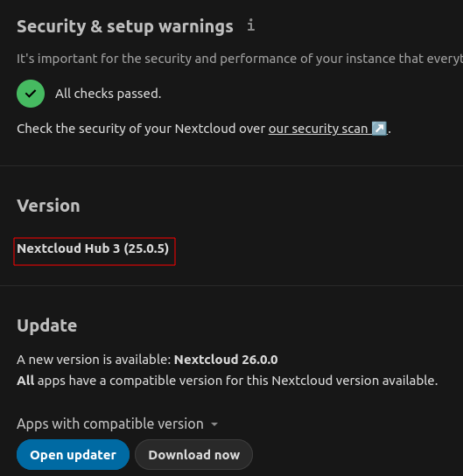Image resolution: width=463 pixels, height=476 pixels.
Task: Click the A new version is available text
Action: coord(94,360)
